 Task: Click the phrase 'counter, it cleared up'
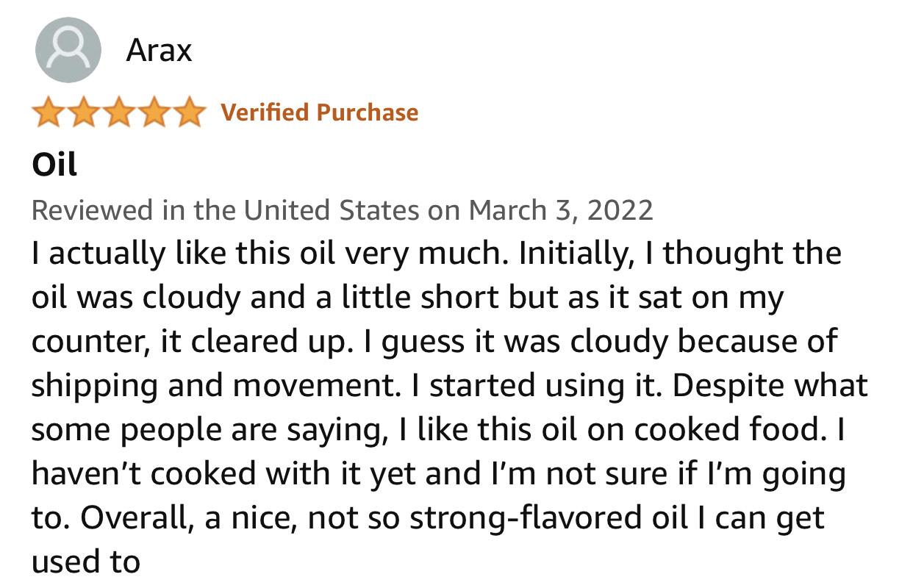click(x=188, y=342)
